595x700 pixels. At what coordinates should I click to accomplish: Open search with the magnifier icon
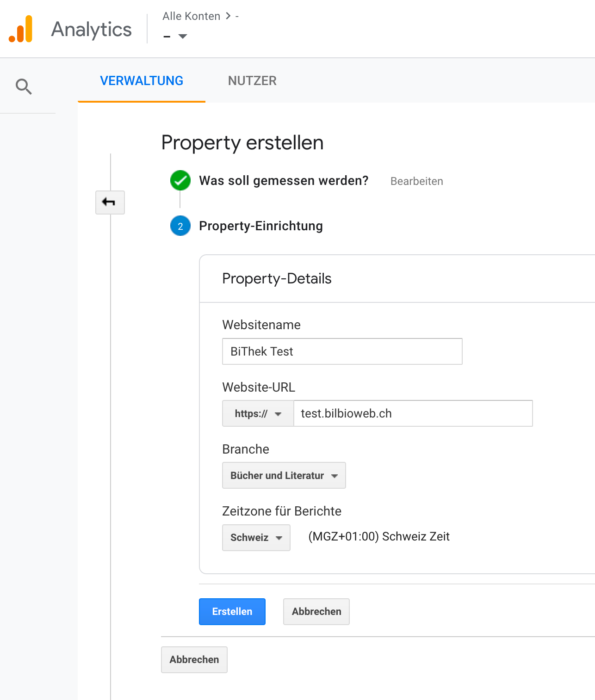[x=24, y=86]
